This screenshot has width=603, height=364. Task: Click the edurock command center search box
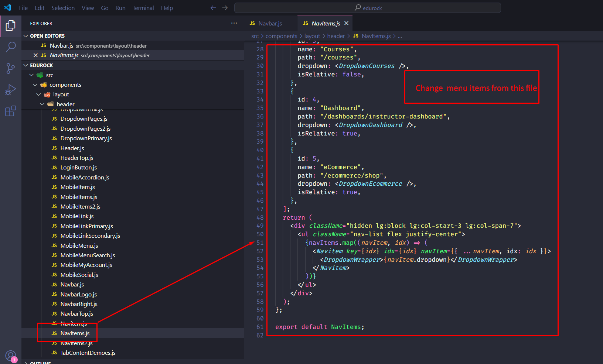tap(368, 8)
